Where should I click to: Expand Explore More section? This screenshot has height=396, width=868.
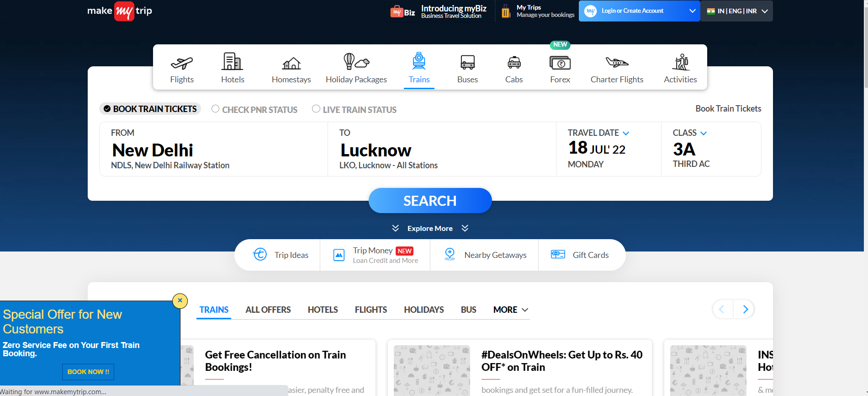point(430,228)
